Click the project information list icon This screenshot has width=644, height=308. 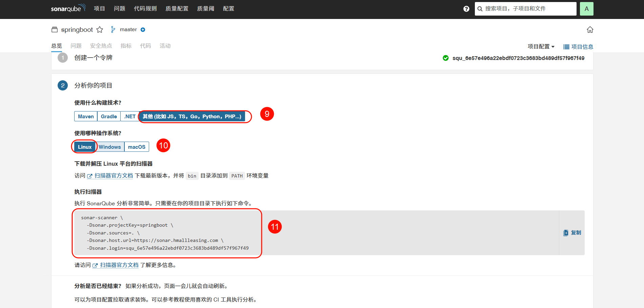point(566,47)
